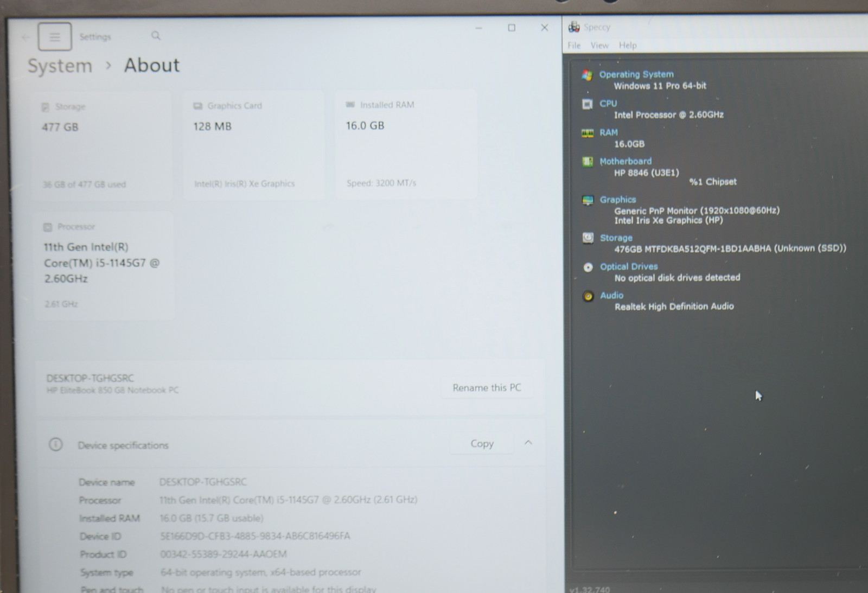Click the Speccy app icon in title bar
The height and width of the screenshot is (593, 868).
pos(574,27)
